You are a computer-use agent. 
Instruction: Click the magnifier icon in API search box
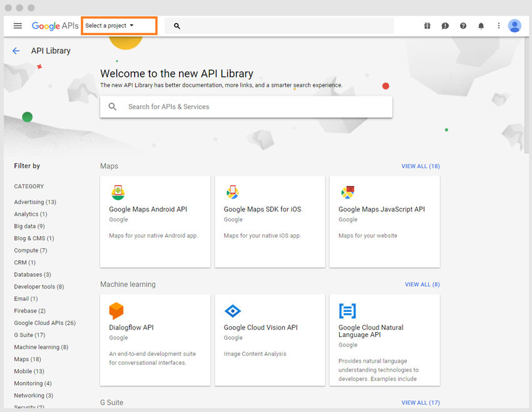click(112, 107)
